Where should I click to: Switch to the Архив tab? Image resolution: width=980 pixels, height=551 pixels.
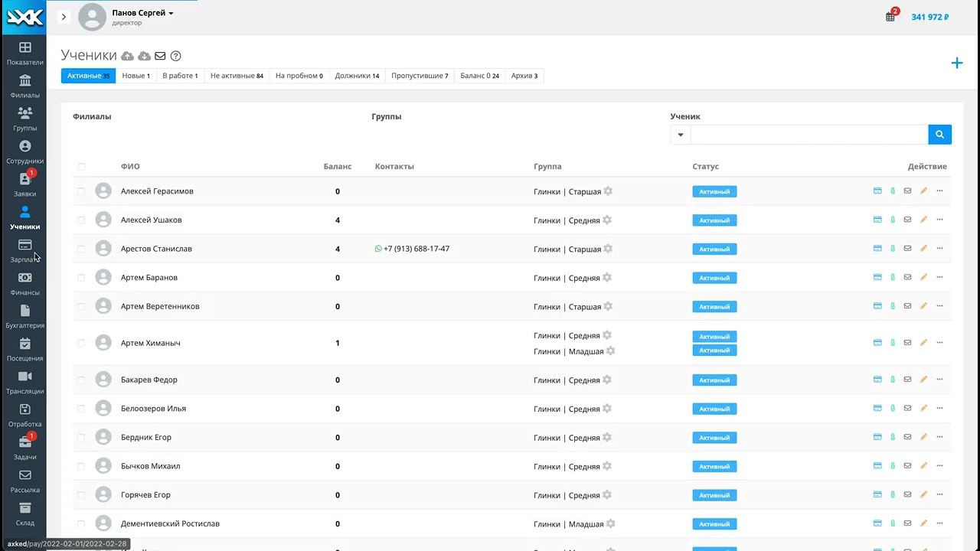[x=524, y=76]
